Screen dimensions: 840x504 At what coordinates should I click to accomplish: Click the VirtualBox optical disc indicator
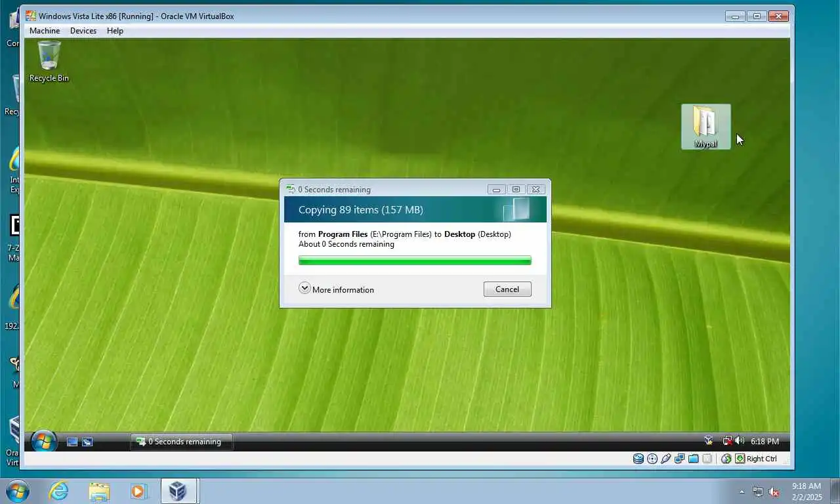[652, 459]
